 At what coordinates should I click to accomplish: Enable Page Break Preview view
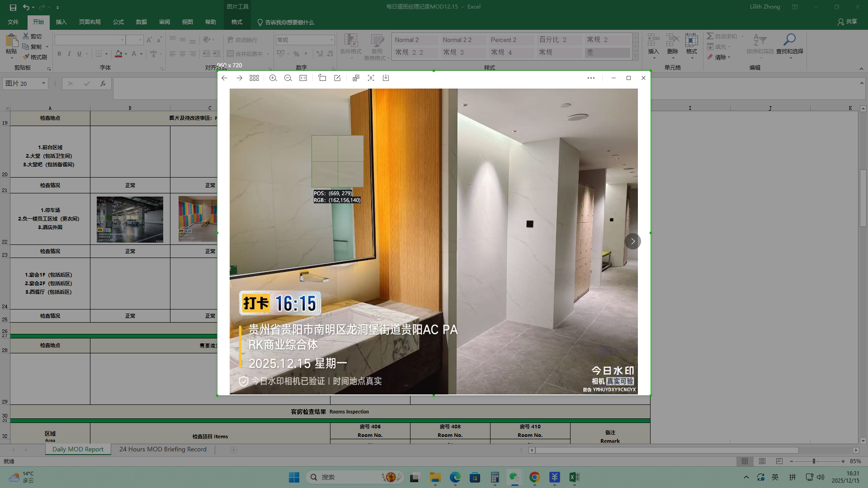[x=779, y=461]
